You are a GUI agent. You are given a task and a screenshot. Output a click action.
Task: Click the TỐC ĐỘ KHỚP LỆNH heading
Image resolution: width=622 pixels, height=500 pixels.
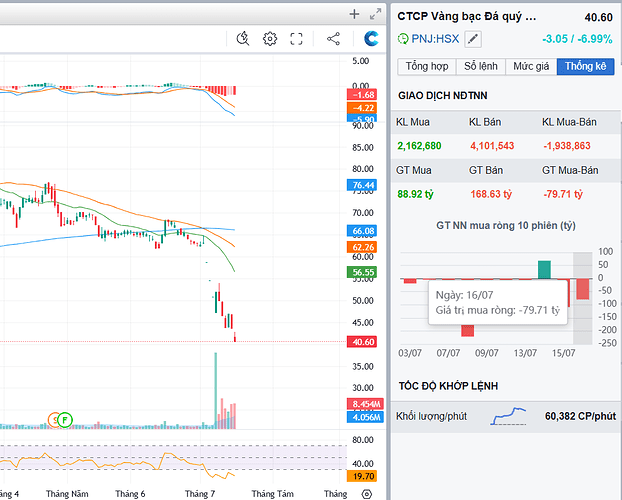(448, 386)
